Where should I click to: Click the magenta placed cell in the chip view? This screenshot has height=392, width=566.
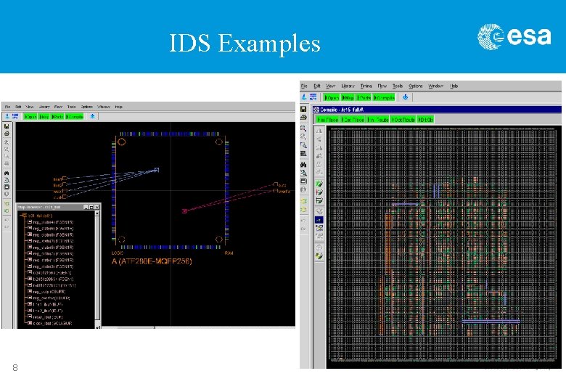184,211
